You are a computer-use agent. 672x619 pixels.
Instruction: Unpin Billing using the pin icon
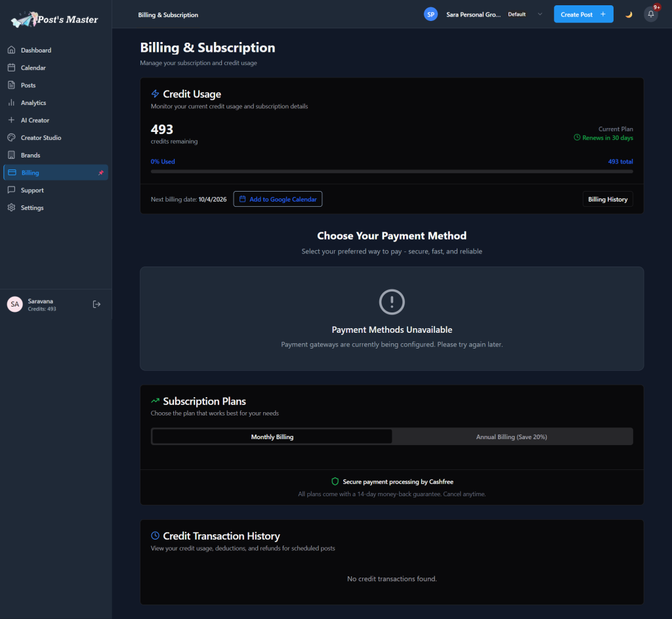[100, 173]
